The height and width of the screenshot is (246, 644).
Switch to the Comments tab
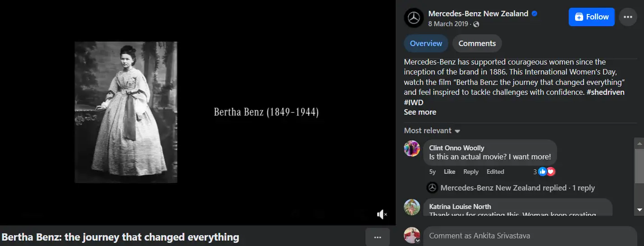click(x=477, y=43)
